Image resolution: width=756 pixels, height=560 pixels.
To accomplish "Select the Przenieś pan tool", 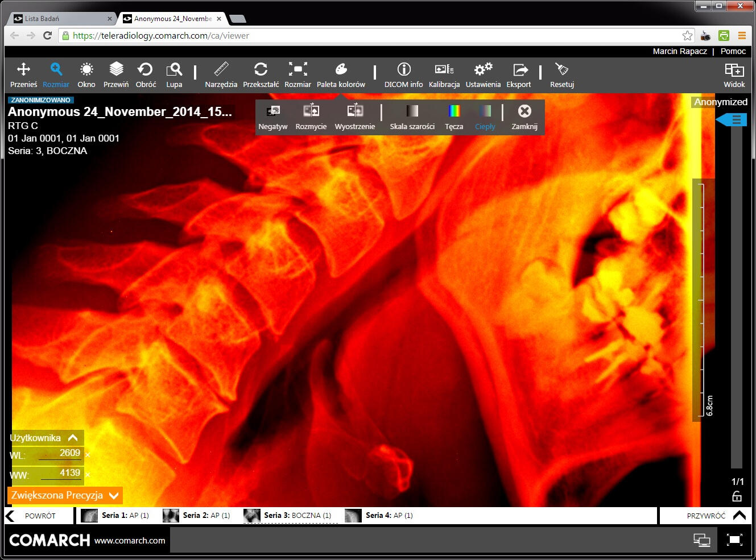I will 23,75.
